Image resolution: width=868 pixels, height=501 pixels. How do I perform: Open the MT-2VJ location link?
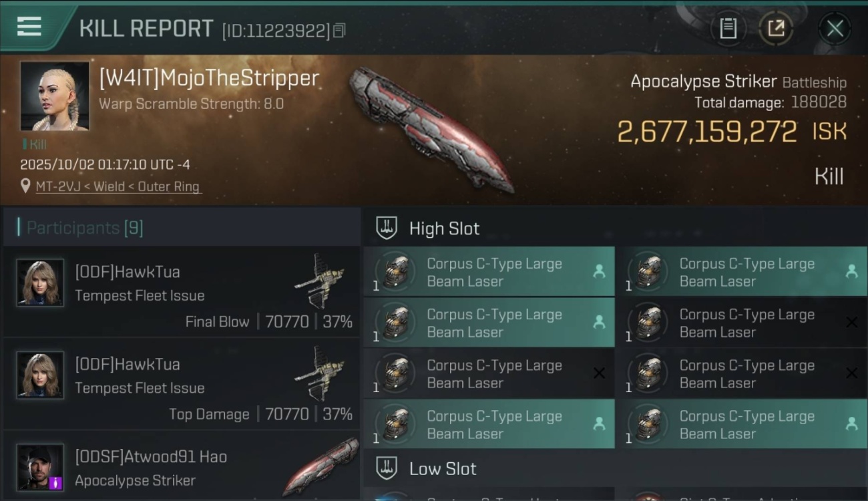tap(118, 187)
